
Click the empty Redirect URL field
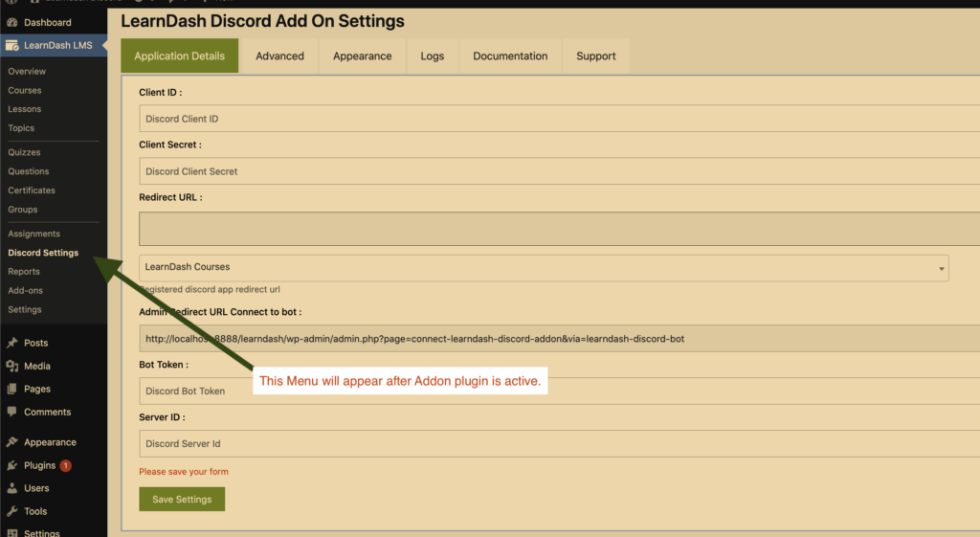click(559, 228)
